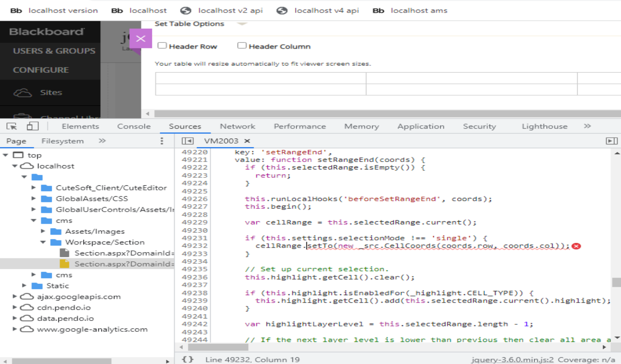Viewport: 621px width, 364px height.
Task: Expand the Static folder arrow
Action: pyautogui.click(x=24, y=286)
